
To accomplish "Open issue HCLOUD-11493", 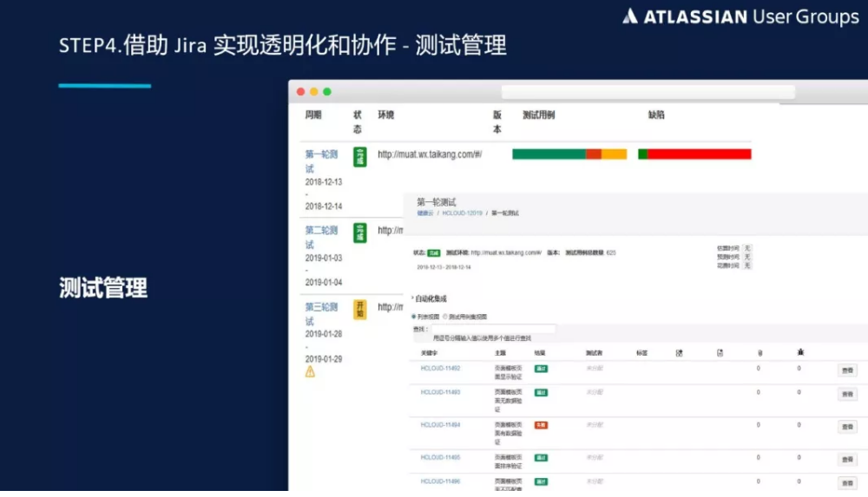I will pyautogui.click(x=440, y=392).
